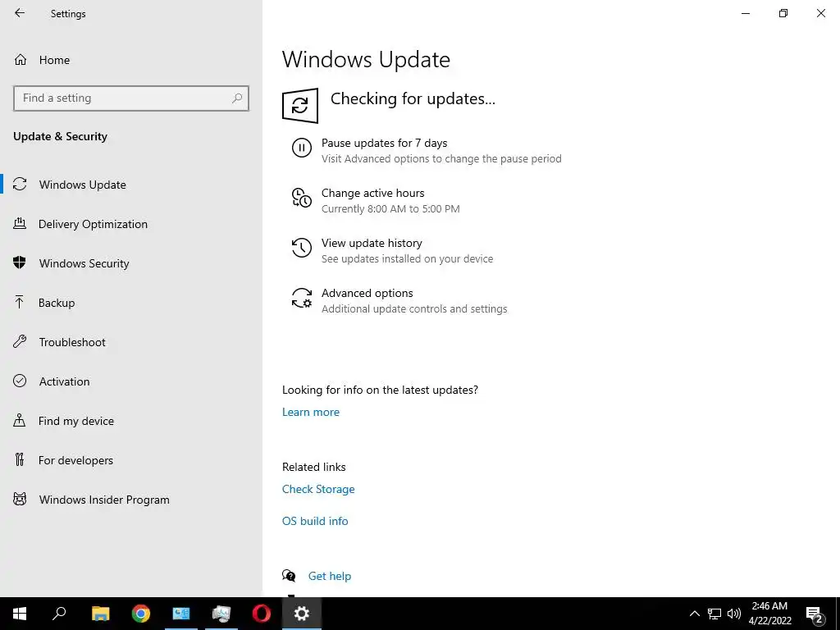This screenshot has width=840, height=630.
Task: Click the large update refresh status icon
Action: pos(300,106)
